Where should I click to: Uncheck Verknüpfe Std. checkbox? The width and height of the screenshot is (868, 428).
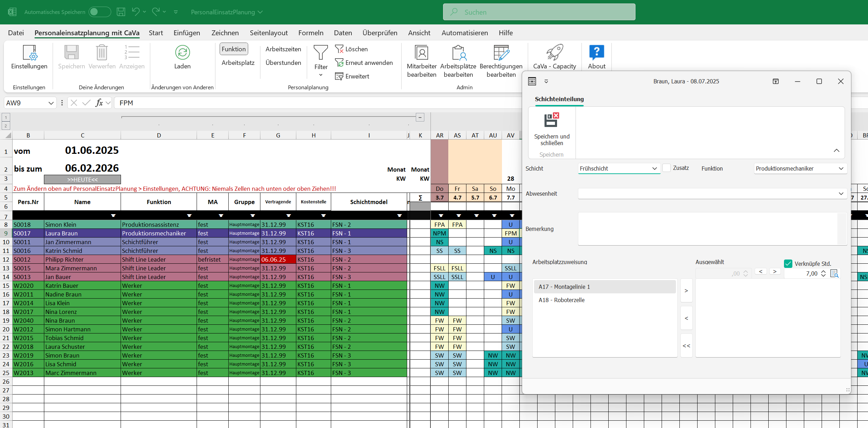(788, 263)
